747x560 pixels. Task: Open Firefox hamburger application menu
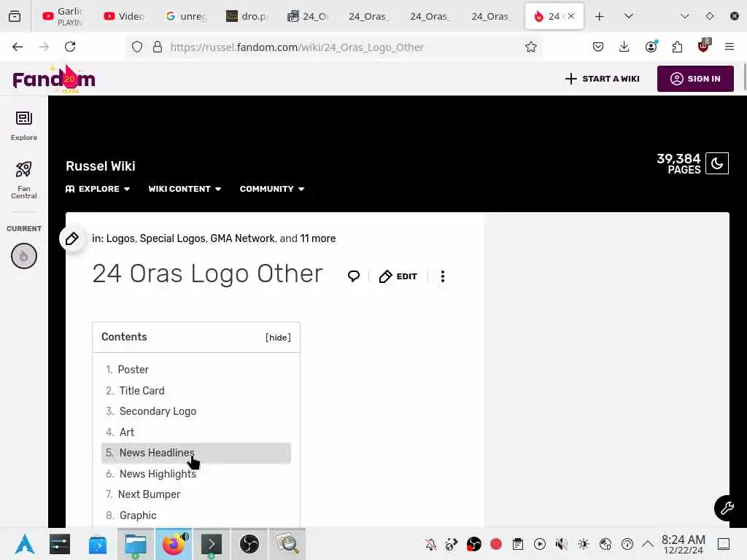(729, 47)
